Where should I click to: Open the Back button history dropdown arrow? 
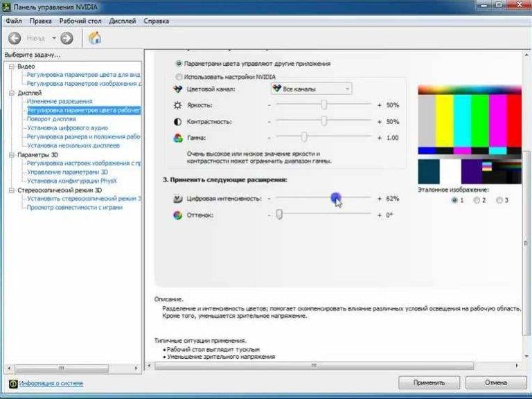point(54,38)
